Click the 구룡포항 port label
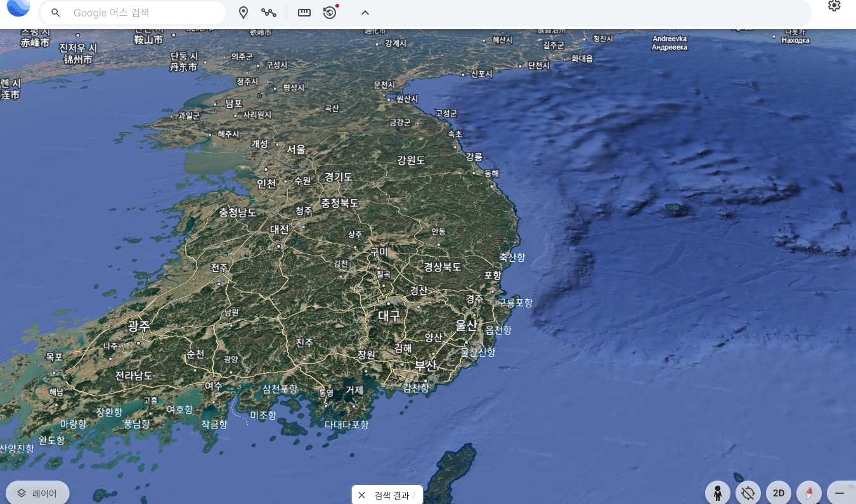This screenshot has width=856, height=504. point(516,302)
